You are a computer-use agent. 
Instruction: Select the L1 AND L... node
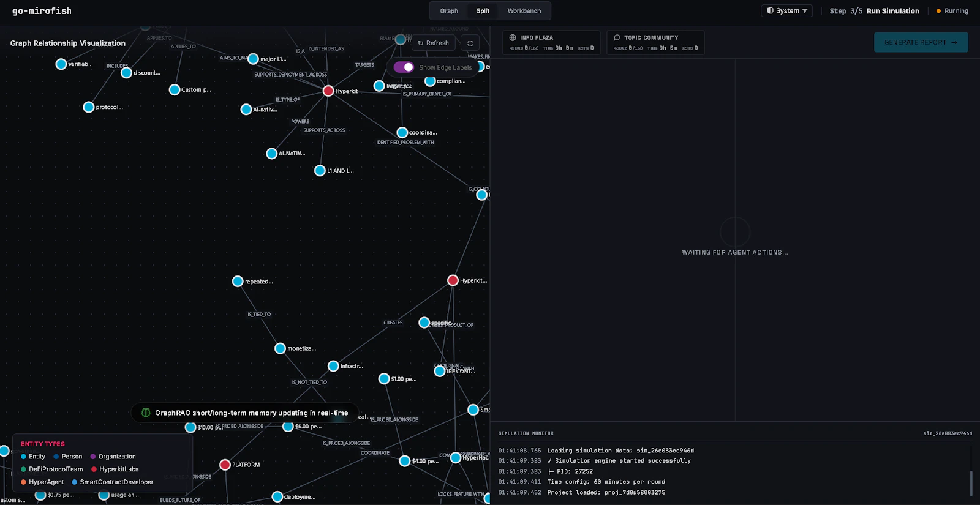320,171
